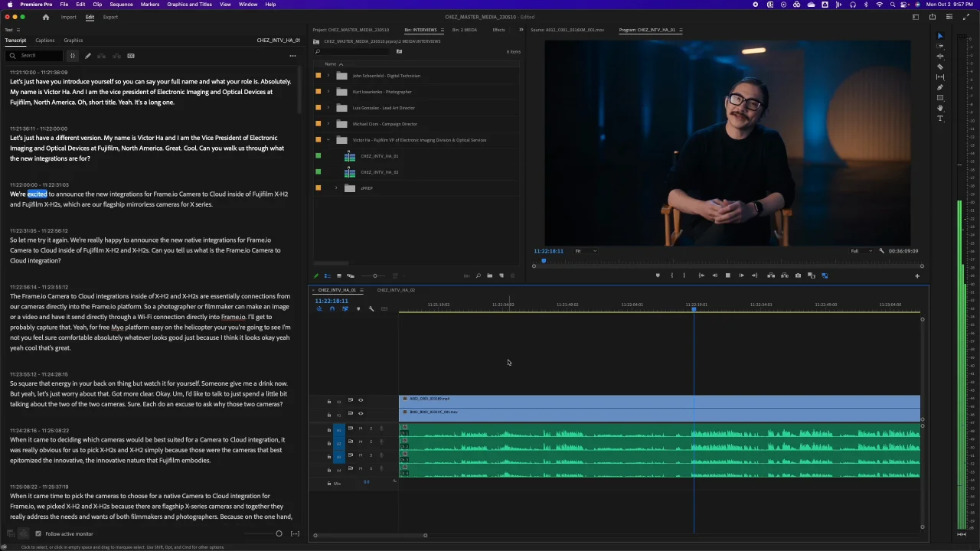Click the timeline Add Marker icon

click(x=358, y=309)
